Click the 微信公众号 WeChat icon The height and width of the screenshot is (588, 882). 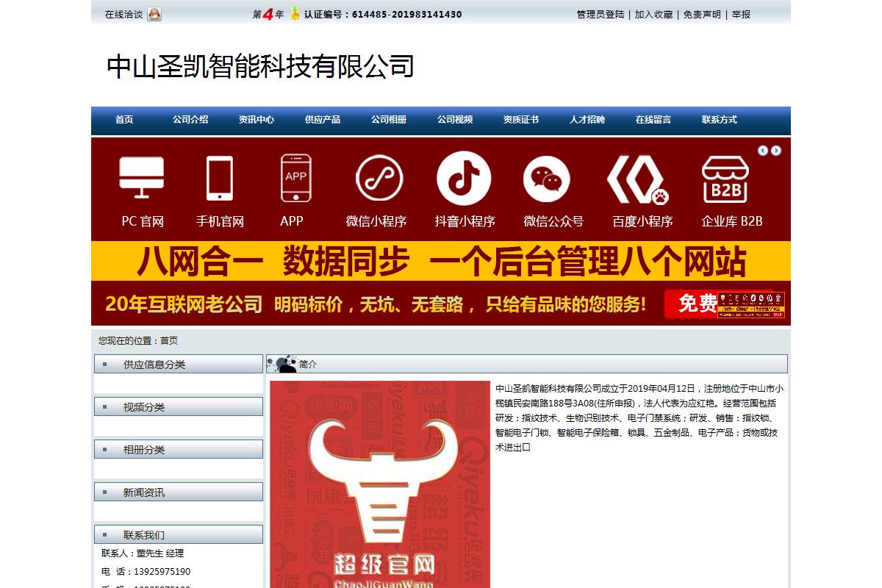click(547, 179)
